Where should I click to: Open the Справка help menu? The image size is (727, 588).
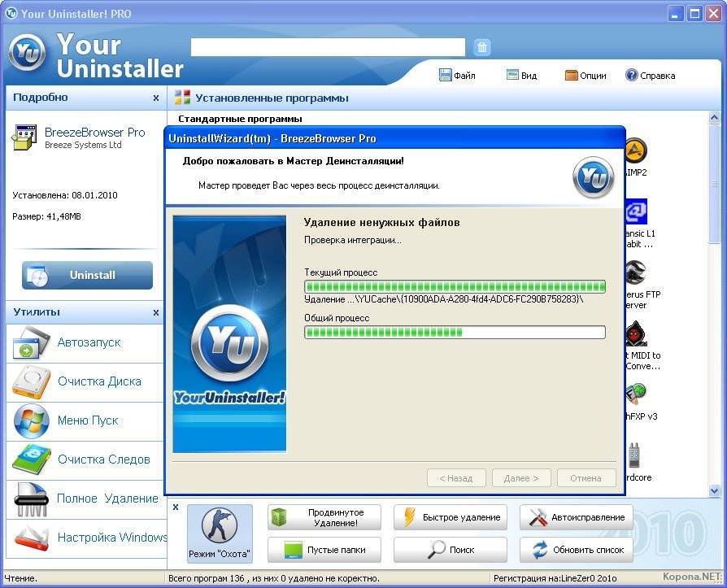[x=650, y=75]
